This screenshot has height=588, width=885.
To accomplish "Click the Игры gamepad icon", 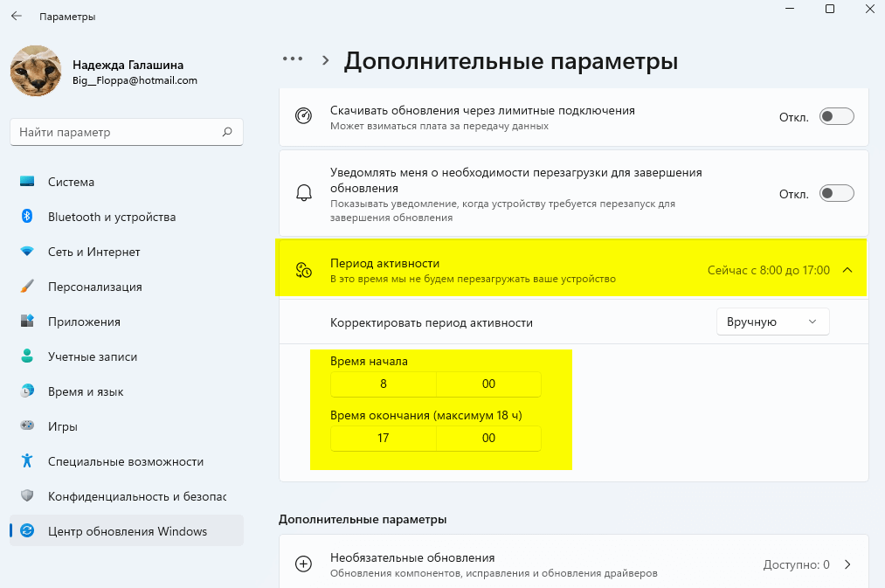I will click(27, 426).
